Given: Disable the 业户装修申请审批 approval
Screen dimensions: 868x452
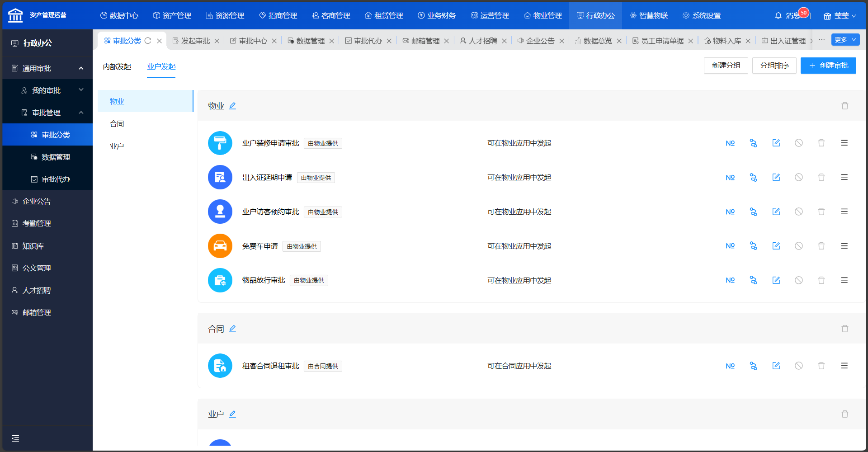Looking at the screenshot, I should [799, 143].
